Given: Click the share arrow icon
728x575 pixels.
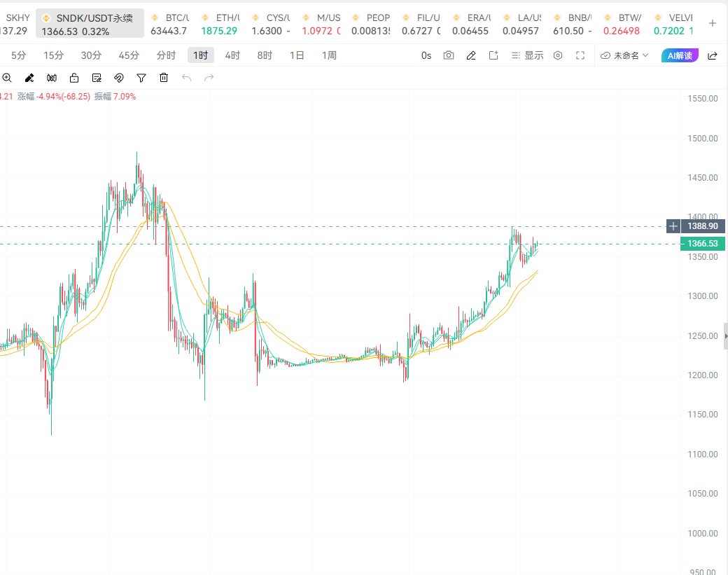Looking at the screenshot, I should 712,56.
